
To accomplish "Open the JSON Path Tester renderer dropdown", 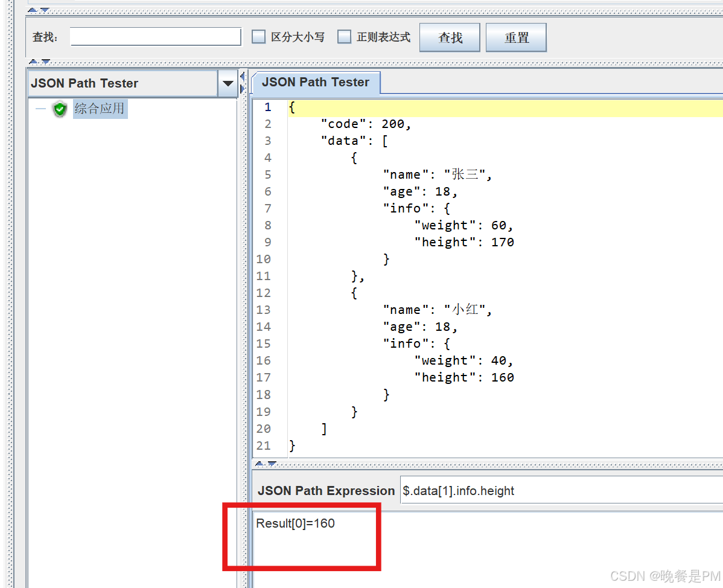I will (x=228, y=83).
